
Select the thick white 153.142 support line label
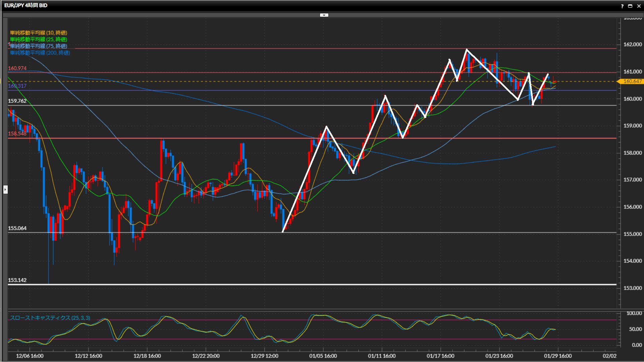coord(17,280)
